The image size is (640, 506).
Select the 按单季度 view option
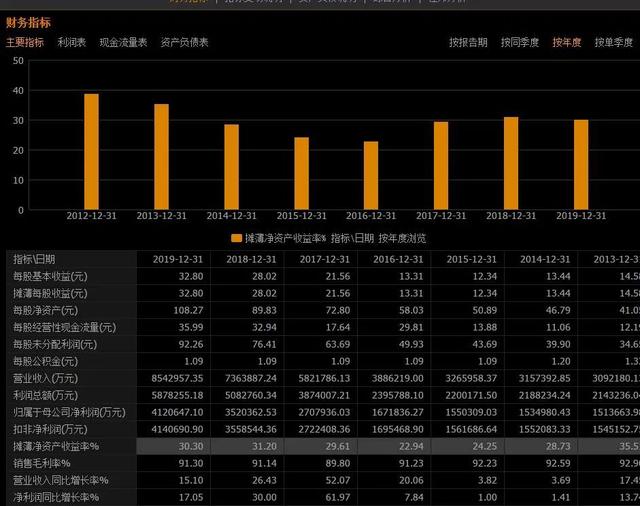[x=613, y=42]
